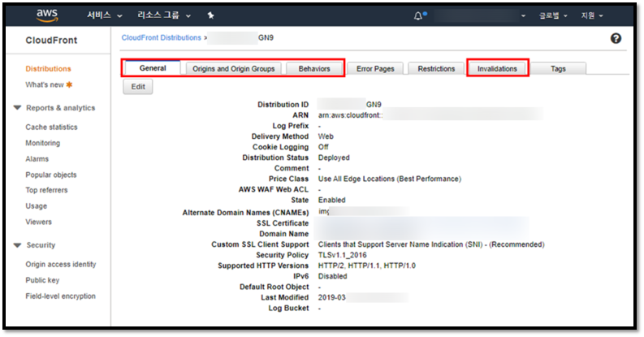Open Popular objects report
The width and height of the screenshot is (644, 337).
pyautogui.click(x=51, y=175)
